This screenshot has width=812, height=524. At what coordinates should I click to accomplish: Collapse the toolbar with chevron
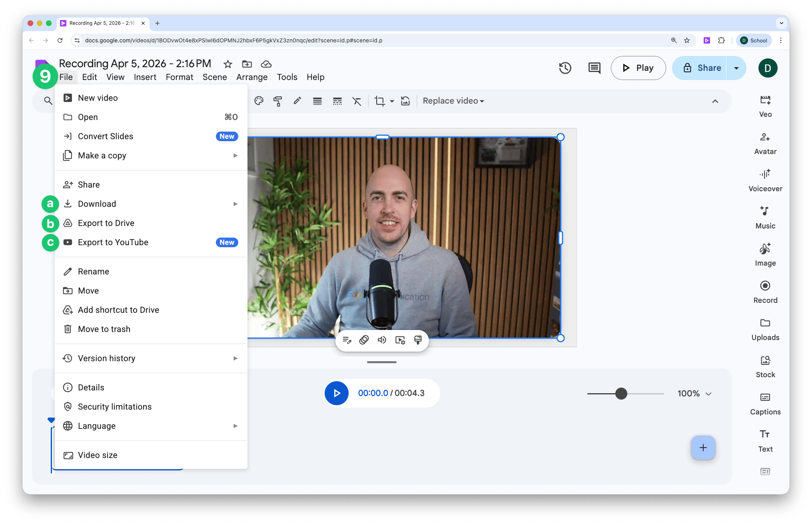click(x=715, y=101)
